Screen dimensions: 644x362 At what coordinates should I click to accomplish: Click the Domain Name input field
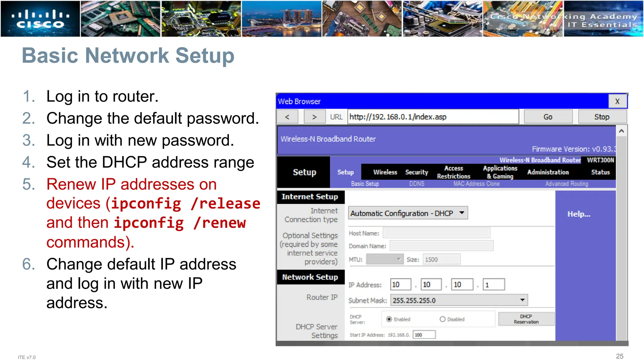pyautogui.click(x=441, y=246)
